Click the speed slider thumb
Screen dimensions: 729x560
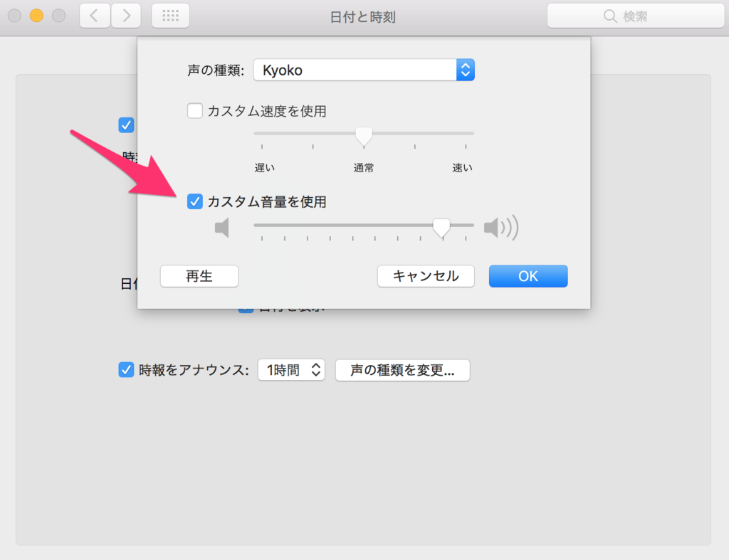(364, 136)
